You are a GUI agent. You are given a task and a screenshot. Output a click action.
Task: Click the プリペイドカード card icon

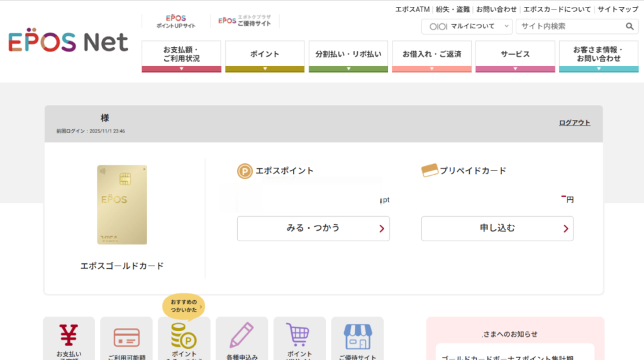pyautogui.click(x=430, y=170)
